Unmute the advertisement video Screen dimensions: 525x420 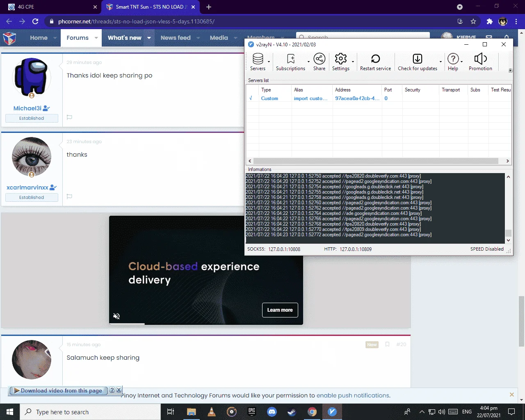(116, 316)
